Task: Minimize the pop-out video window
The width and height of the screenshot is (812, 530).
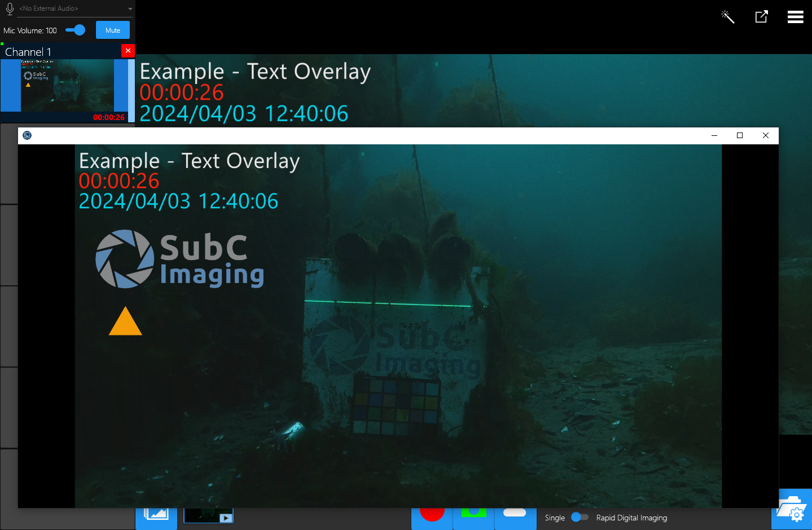Action: 714,135
